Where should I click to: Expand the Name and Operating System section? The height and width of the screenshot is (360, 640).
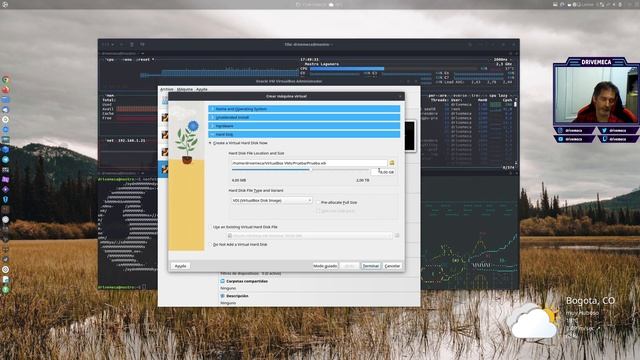tap(304, 109)
